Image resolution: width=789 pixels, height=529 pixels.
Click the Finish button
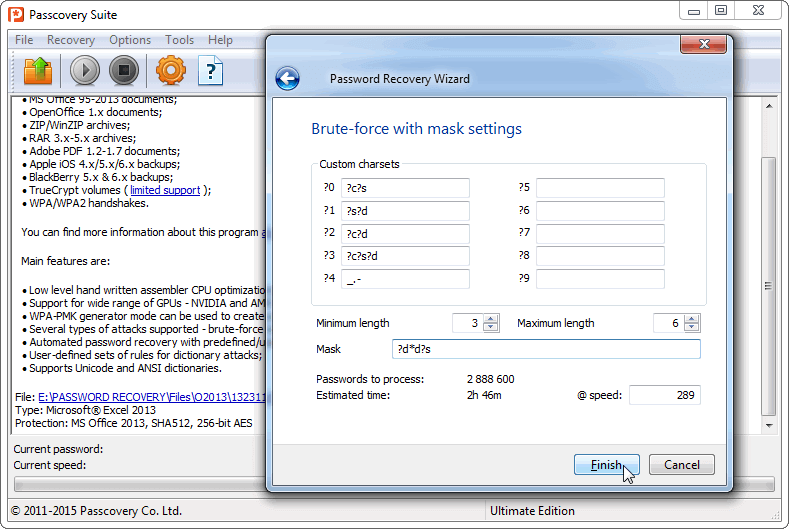[607, 465]
